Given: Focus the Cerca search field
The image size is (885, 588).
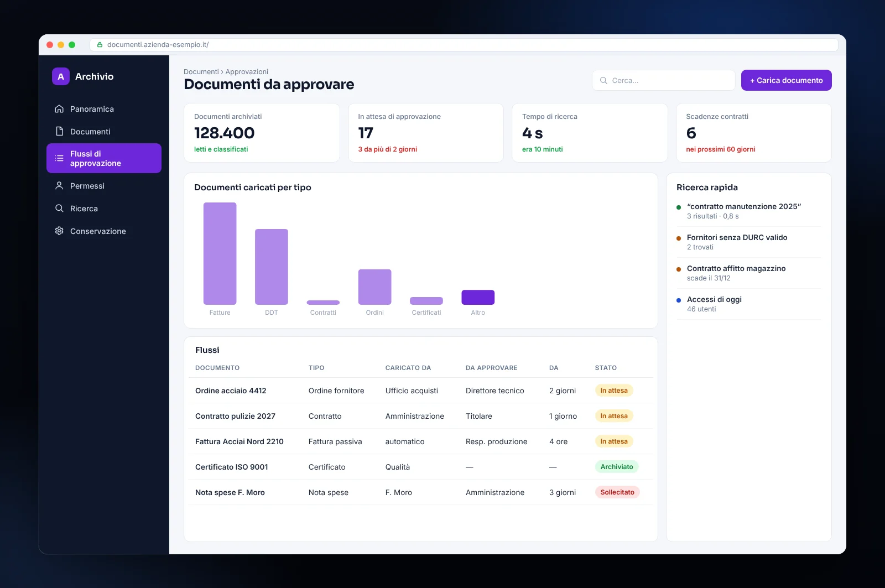Looking at the screenshot, I should 663,80.
